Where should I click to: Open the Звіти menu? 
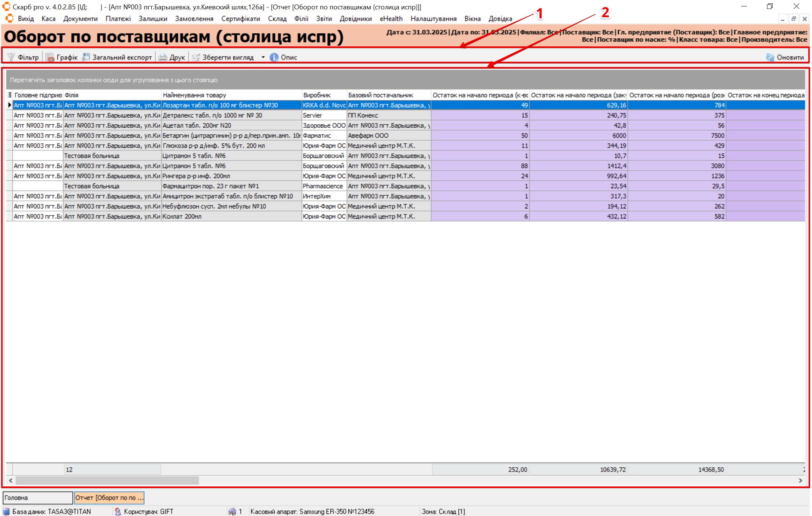(324, 19)
